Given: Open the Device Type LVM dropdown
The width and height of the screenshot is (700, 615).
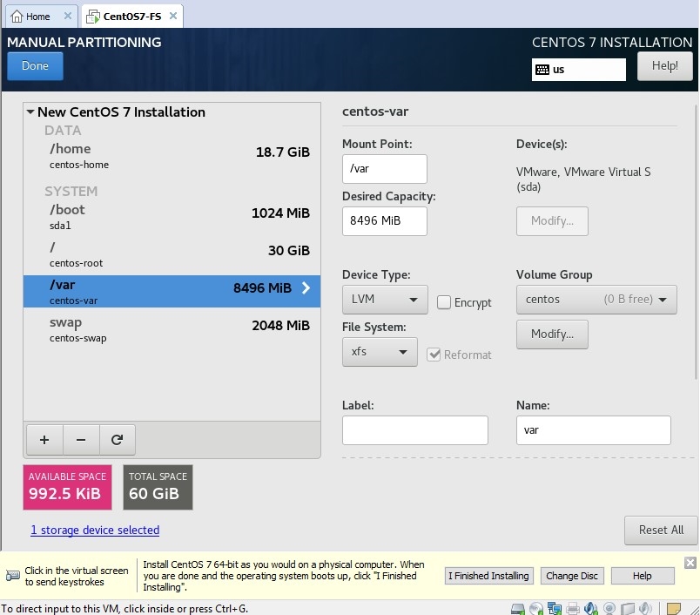Looking at the screenshot, I should click(384, 300).
